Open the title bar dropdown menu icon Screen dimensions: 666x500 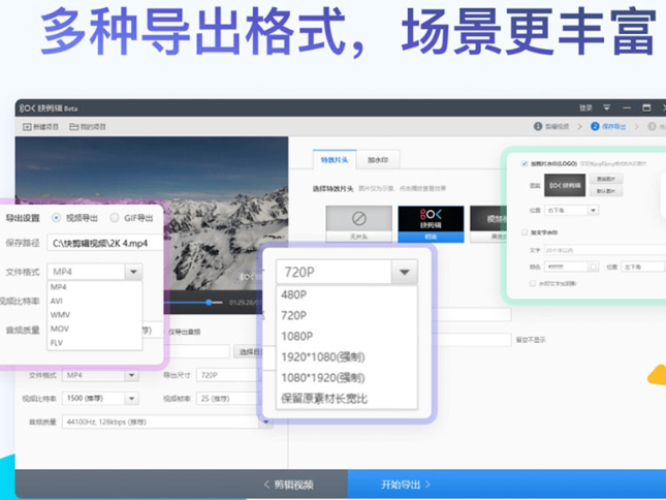607,108
